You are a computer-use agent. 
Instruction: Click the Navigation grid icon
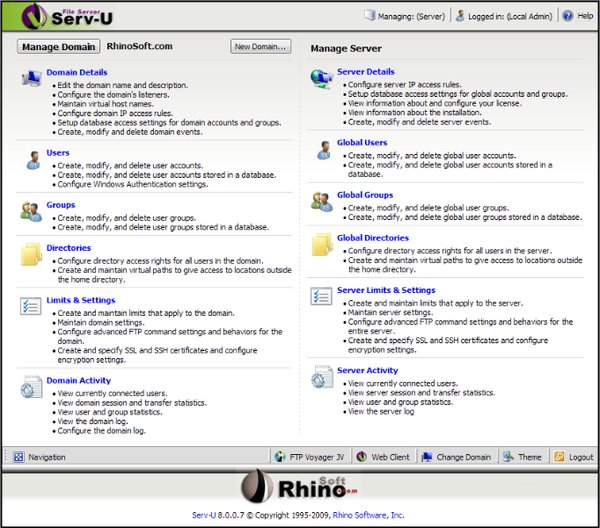coord(18,457)
